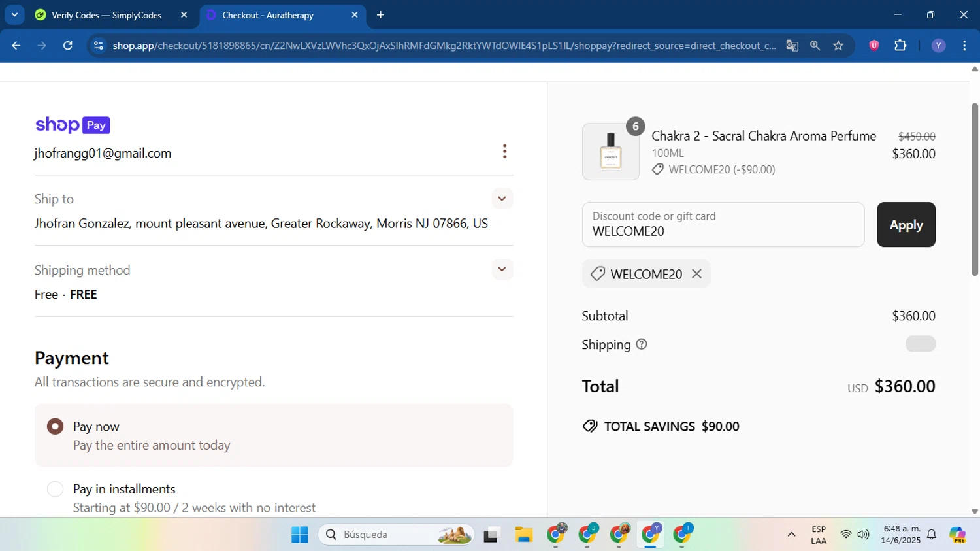Bookmark this page with the star

[x=839, y=46]
